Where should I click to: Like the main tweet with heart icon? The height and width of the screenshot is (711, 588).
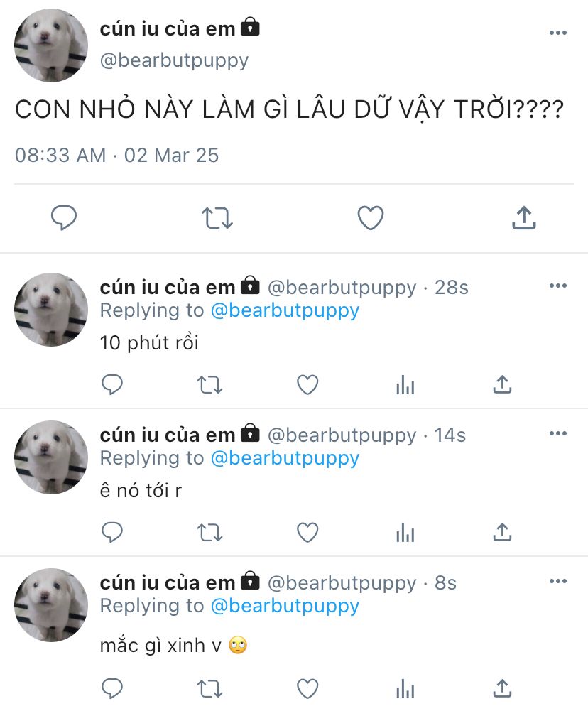point(371,217)
